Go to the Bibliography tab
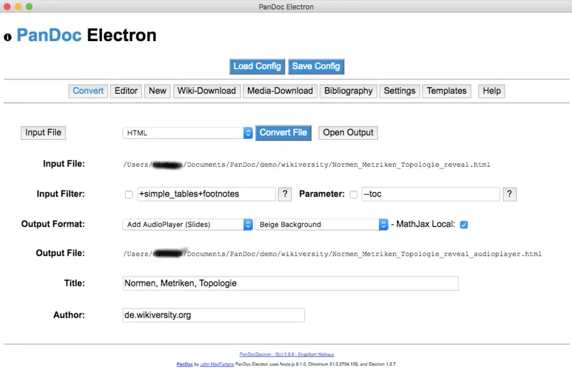 point(349,91)
